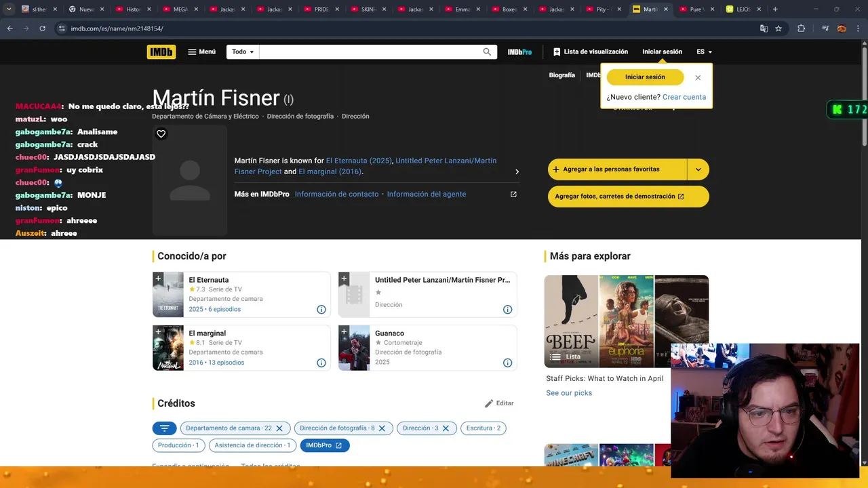Toggle the heart favorite icon on photo
The image size is (868, 488).
point(161,134)
